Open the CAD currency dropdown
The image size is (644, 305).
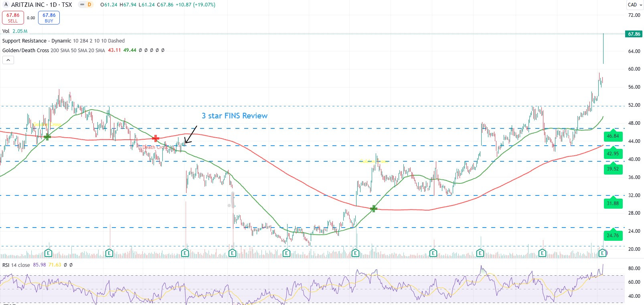point(634,5)
